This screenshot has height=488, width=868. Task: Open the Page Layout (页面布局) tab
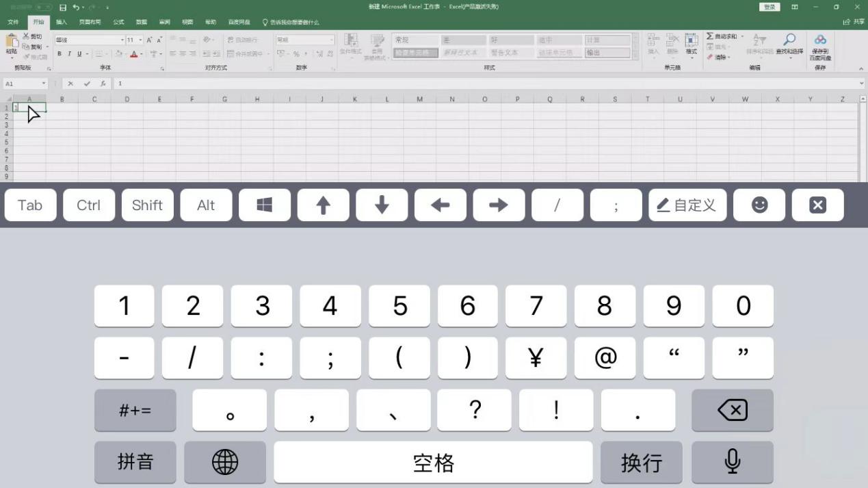(x=90, y=23)
